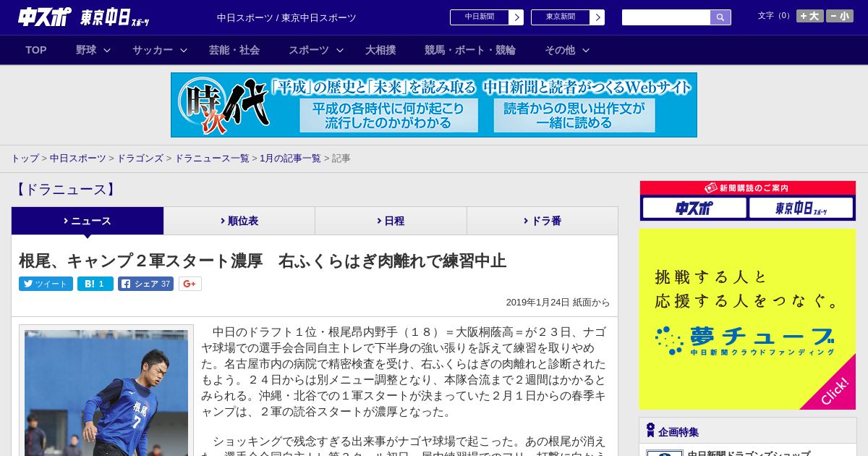Switch to the 順位表 tab
The width and height of the screenshot is (868, 456).
pyautogui.click(x=239, y=221)
